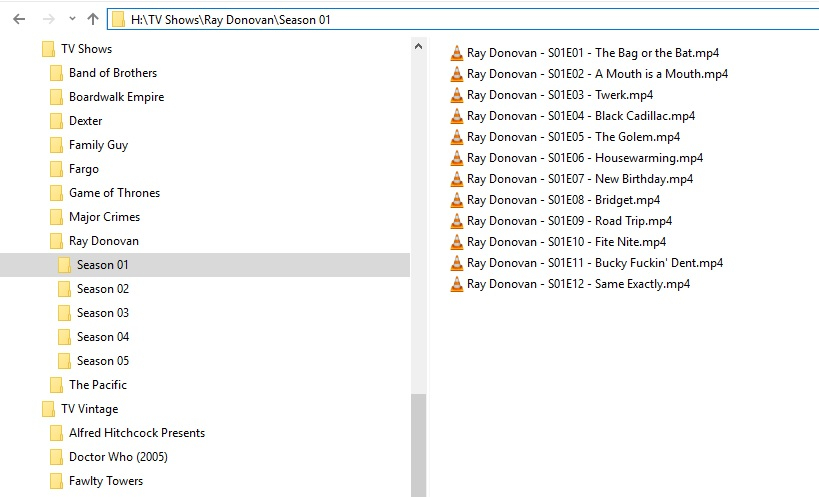Open Season 04 folder

(103, 337)
